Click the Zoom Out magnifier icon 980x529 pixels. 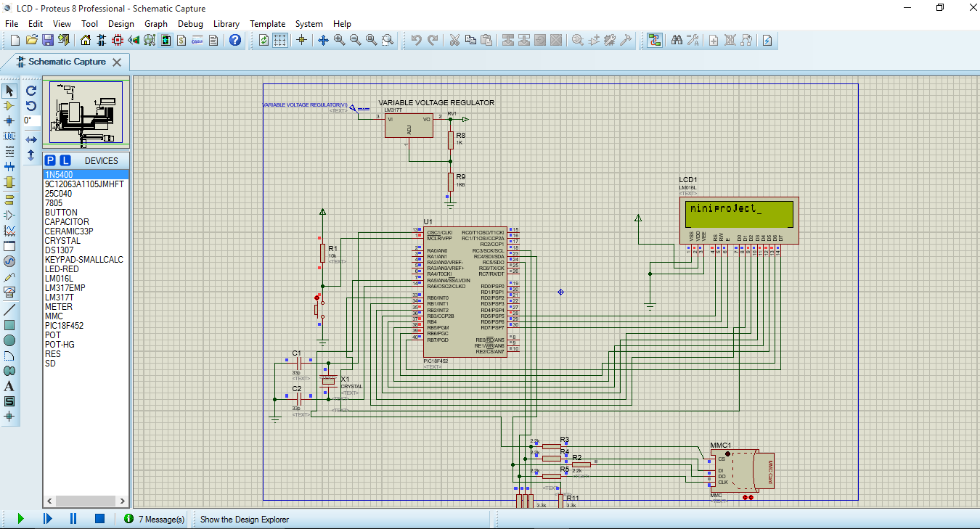[x=355, y=40]
